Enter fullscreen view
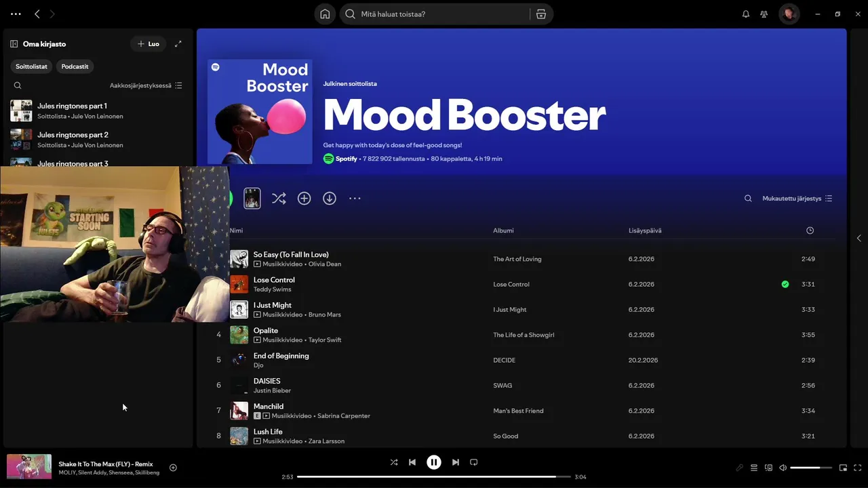 point(858,468)
